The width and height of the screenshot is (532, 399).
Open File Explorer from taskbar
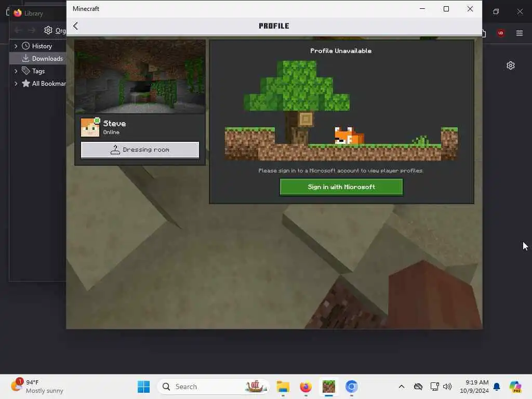tap(283, 387)
